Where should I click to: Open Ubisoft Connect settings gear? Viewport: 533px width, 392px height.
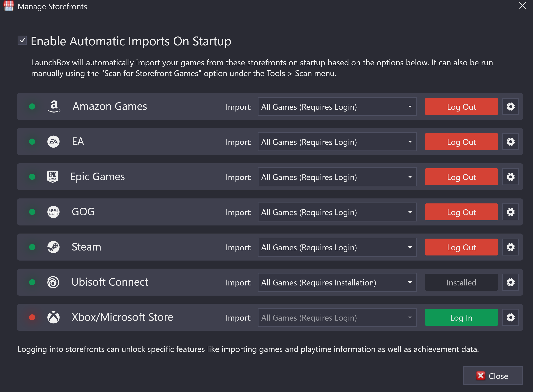510,282
